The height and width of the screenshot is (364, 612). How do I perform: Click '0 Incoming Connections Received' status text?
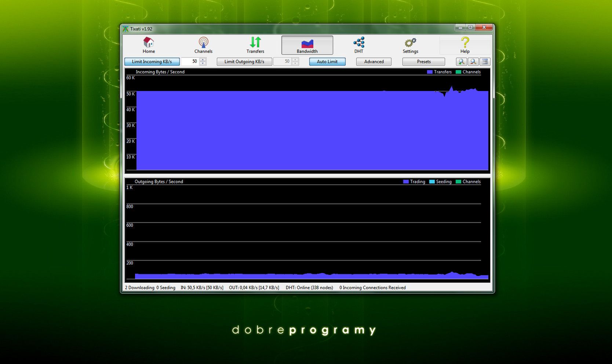tap(372, 288)
